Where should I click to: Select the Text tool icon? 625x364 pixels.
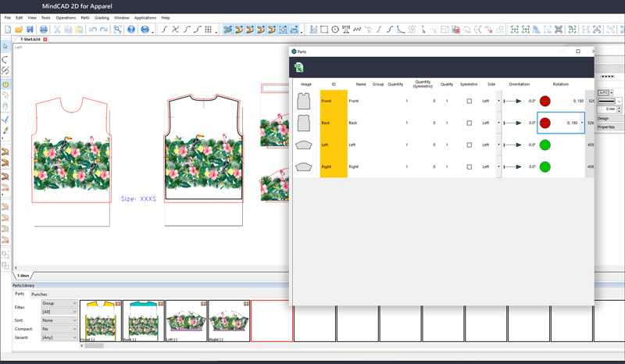(346, 29)
